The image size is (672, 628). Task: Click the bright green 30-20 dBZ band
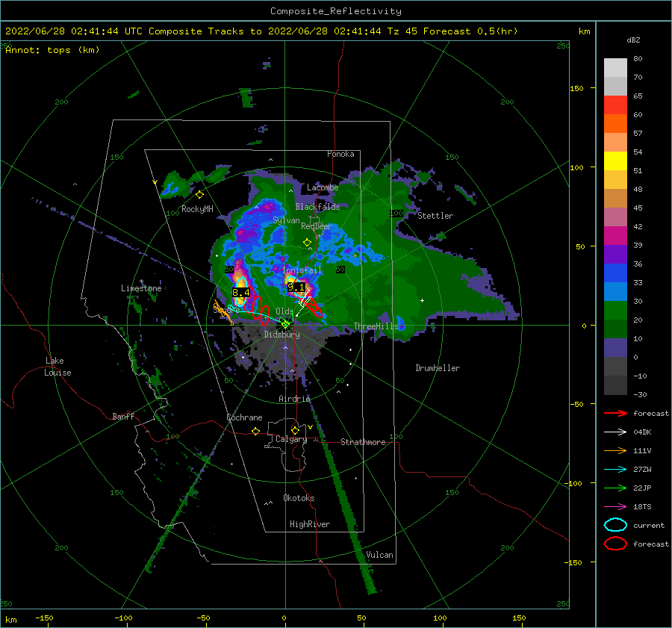[x=615, y=310]
